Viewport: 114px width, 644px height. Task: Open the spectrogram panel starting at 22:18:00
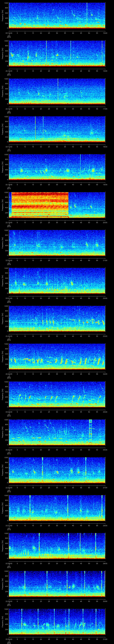click(x=57, y=167)
